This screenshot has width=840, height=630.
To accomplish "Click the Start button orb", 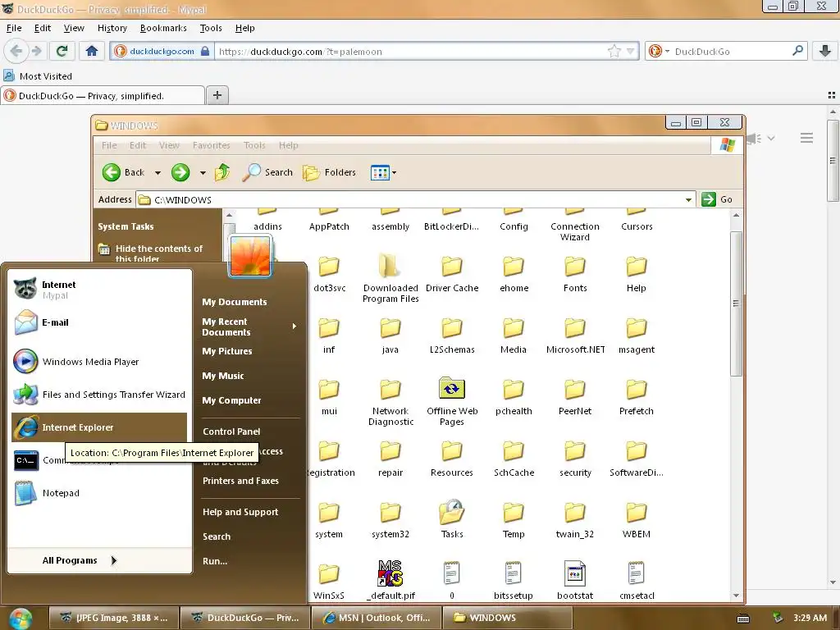I will pos(21,619).
